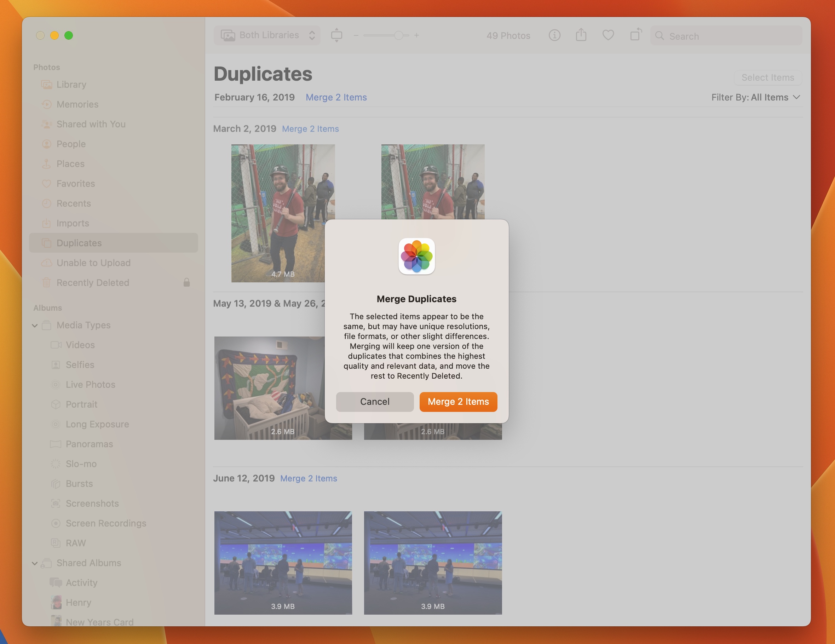
Task: Click the Favorite heart icon in toolbar
Action: pos(608,35)
